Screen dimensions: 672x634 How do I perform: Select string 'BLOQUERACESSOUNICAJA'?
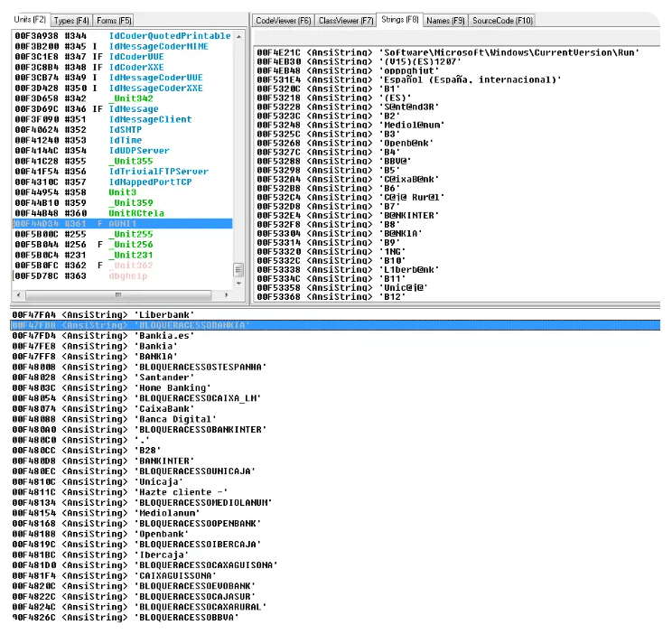[195, 471]
